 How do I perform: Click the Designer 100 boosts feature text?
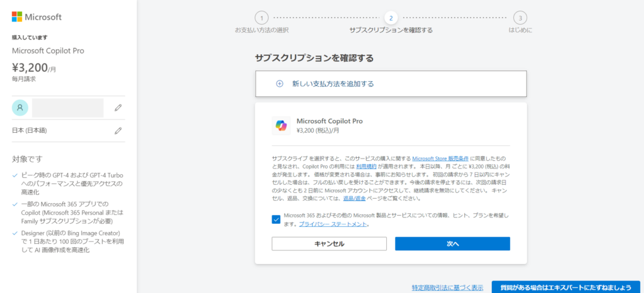pos(72,241)
